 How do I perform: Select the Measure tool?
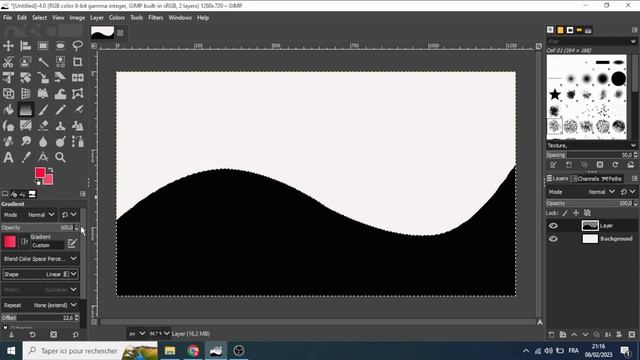coord(43,157)
